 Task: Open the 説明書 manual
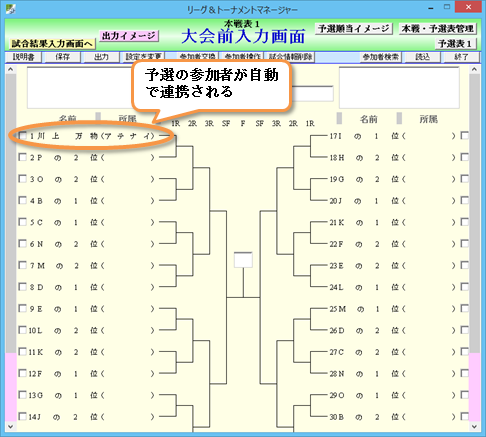(23, 57)
